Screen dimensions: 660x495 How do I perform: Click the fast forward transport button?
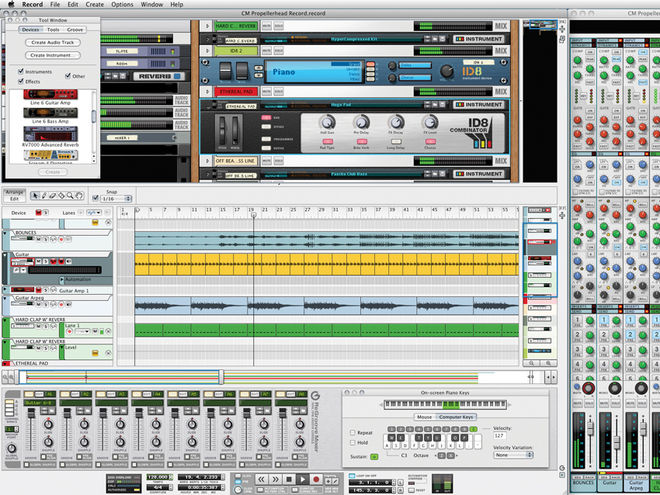[x=275, y=479]
